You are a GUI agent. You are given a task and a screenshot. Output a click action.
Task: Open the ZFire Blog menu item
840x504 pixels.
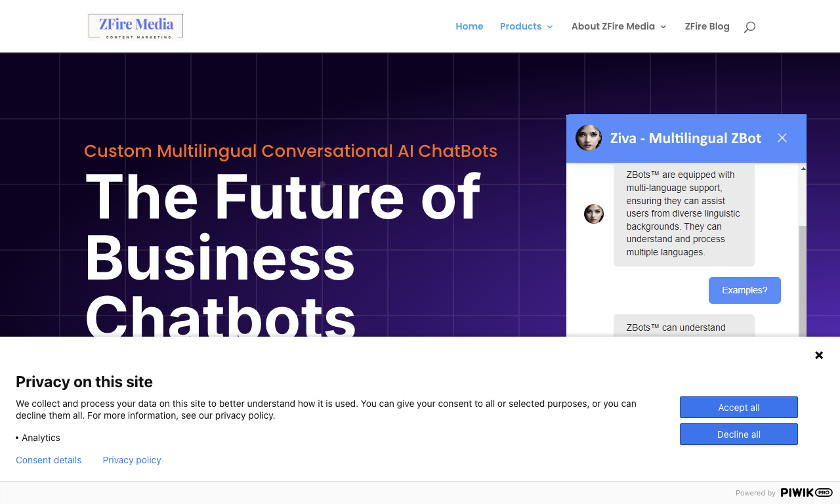[707, 26]
